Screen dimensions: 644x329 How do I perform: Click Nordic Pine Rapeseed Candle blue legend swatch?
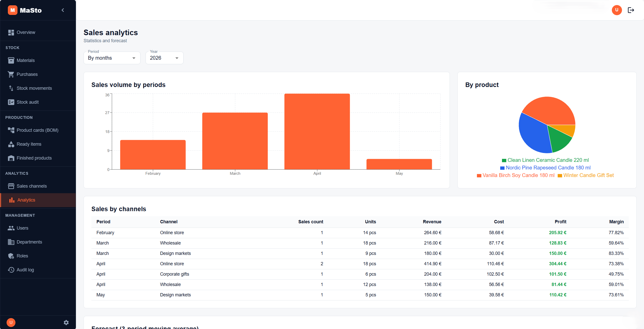point(502,168)
